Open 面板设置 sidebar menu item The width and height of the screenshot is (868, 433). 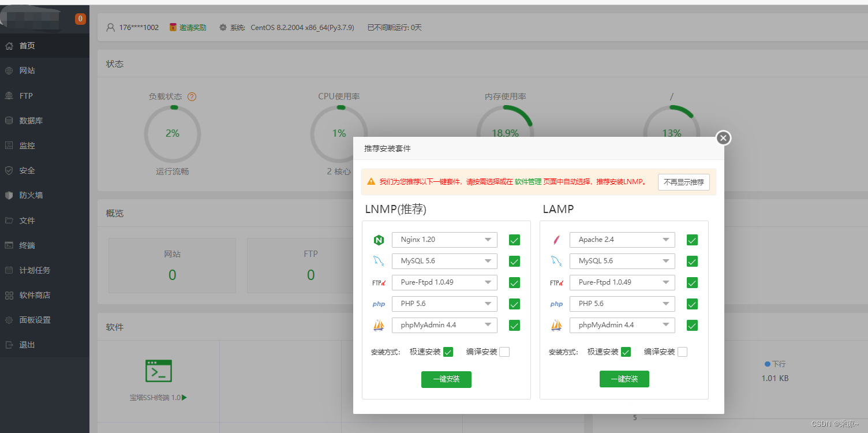point(44,320)
